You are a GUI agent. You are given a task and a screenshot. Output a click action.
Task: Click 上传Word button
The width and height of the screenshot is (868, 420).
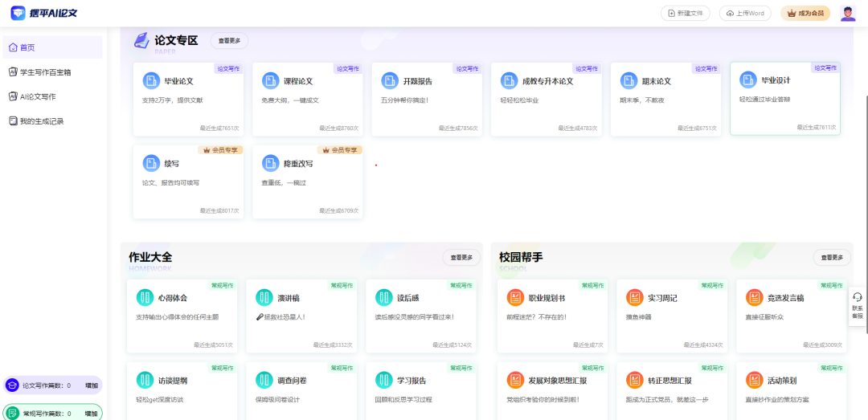point(745,14)
